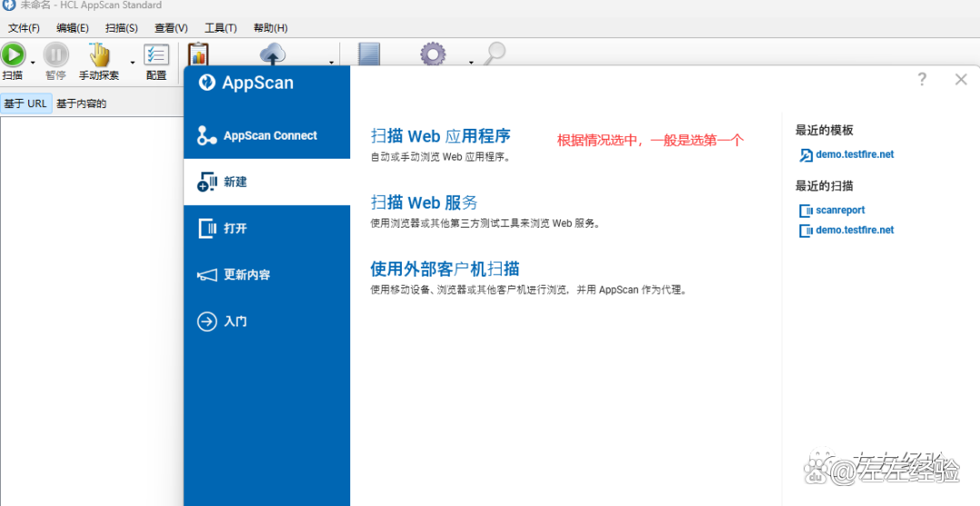Click the 最近的模板 heading

pyautogui.click(x=824, y=130)
